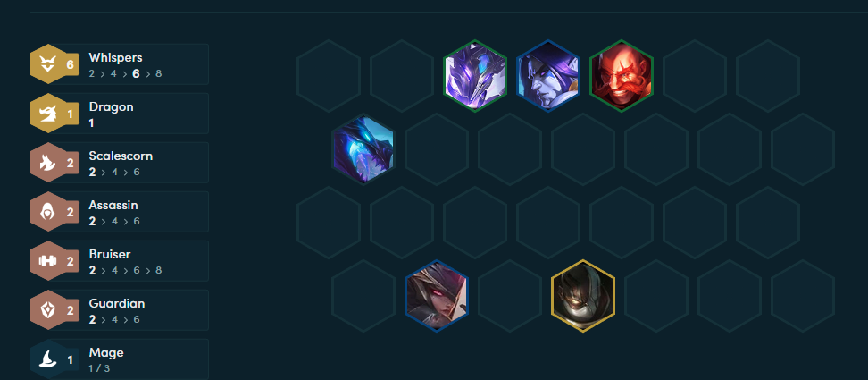Click the blue ice dragon champion portrait
868x380 pixels.
click(x=363, y=149)
